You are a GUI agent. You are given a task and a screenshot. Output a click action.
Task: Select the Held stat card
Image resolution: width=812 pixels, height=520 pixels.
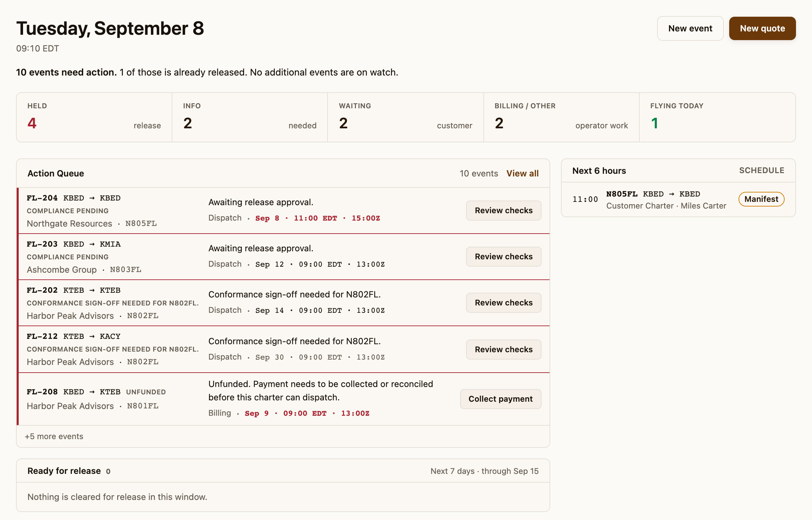[x=94, y=117]
